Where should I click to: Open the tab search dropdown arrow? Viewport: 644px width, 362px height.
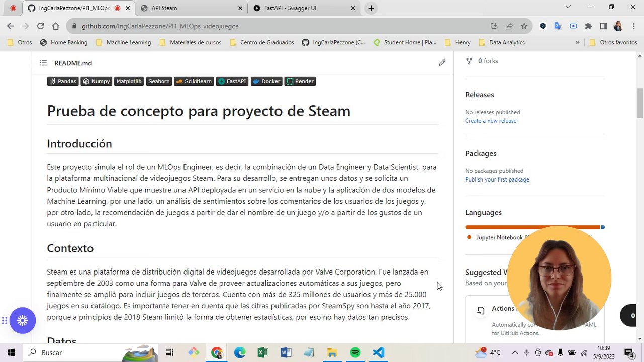(568, 7)
